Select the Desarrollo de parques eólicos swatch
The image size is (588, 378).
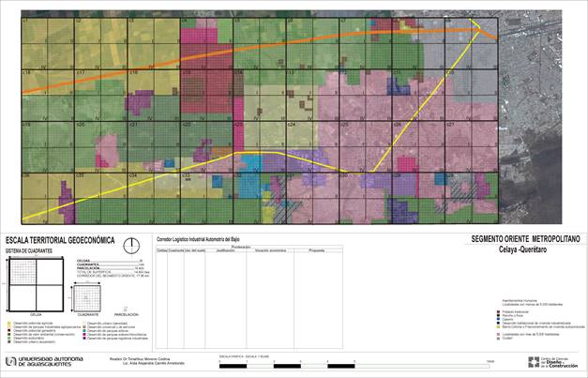point(83,331)
